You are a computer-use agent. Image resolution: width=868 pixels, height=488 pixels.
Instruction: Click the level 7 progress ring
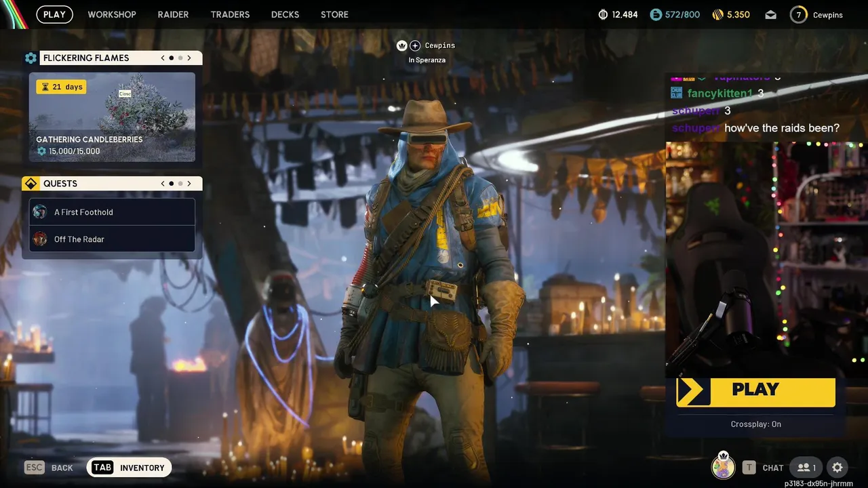point(799,14)
